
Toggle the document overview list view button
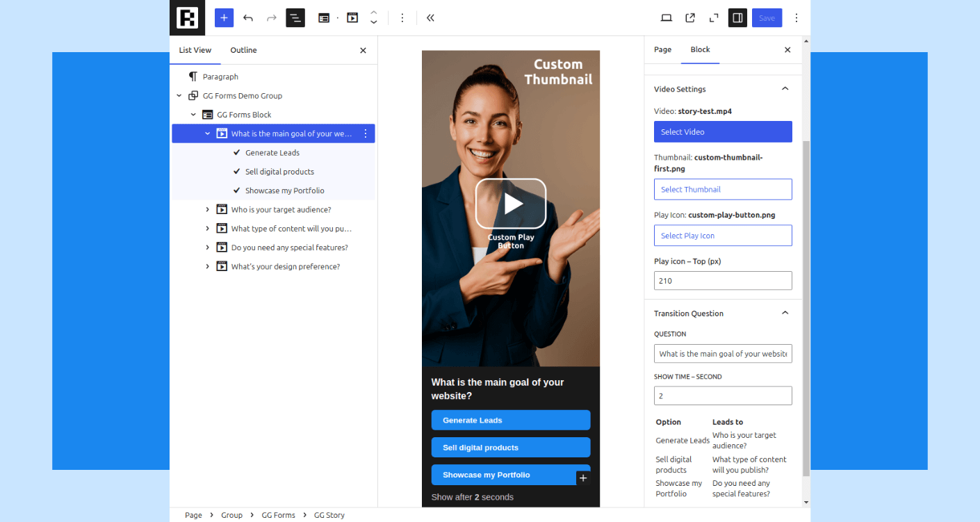click(x=295, y=18)
